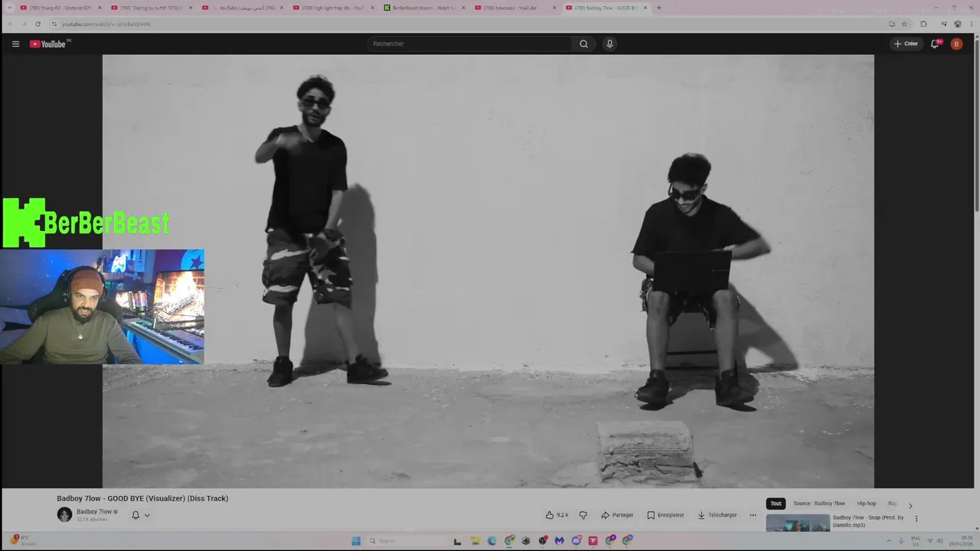Switch to high light trap life tab

pos(333,8)
